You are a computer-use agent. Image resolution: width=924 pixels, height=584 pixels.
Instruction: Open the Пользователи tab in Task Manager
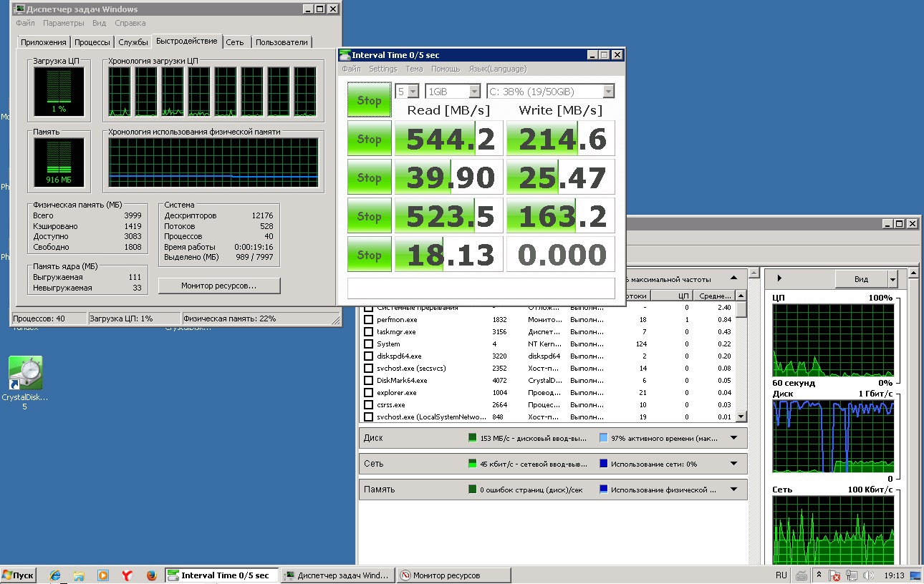coord(281,42)
